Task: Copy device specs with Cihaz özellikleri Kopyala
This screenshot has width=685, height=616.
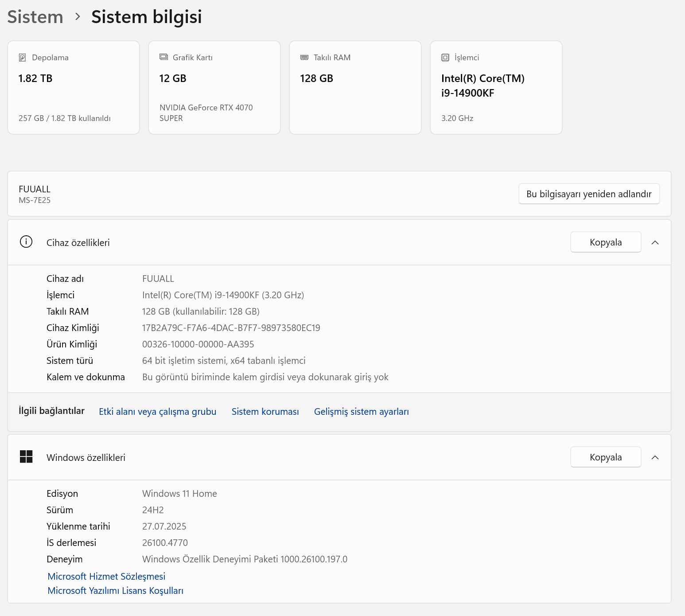Action: (x=606, y=242)
